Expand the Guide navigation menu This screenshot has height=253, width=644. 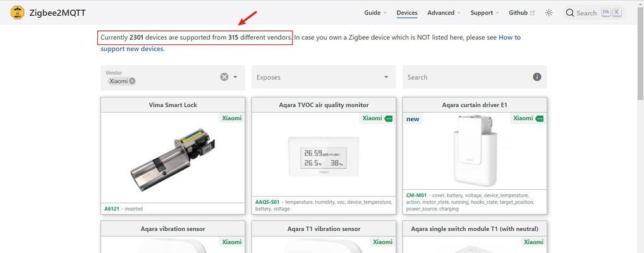pos(375,13)
